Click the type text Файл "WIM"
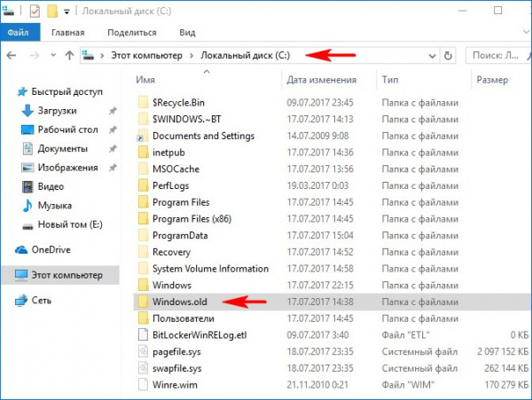The image size is (532, 400). point(408,385)
